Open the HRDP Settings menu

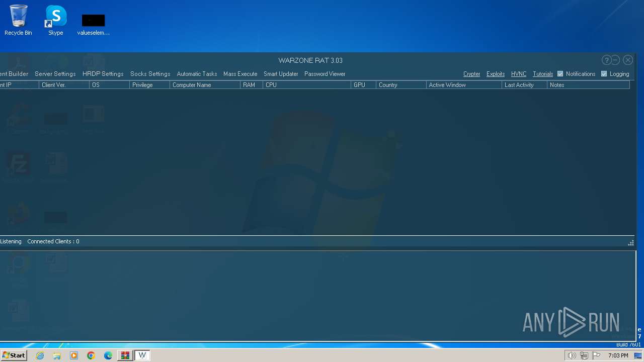[x=103, y=74]
